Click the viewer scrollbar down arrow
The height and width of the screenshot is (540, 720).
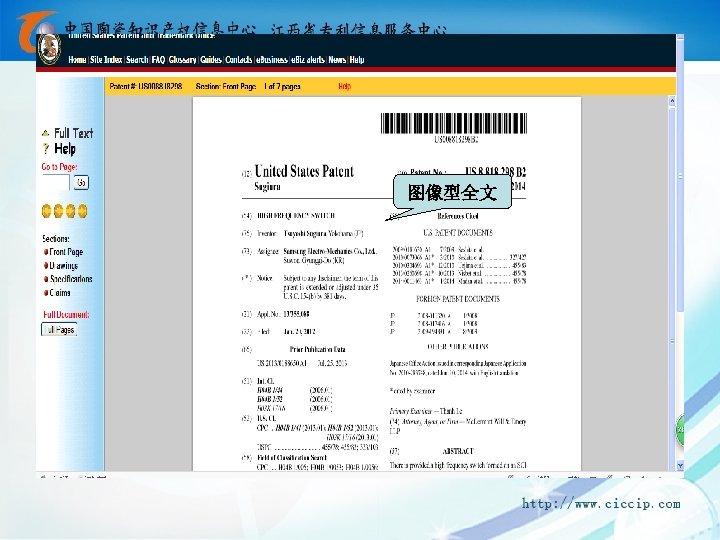680,466
